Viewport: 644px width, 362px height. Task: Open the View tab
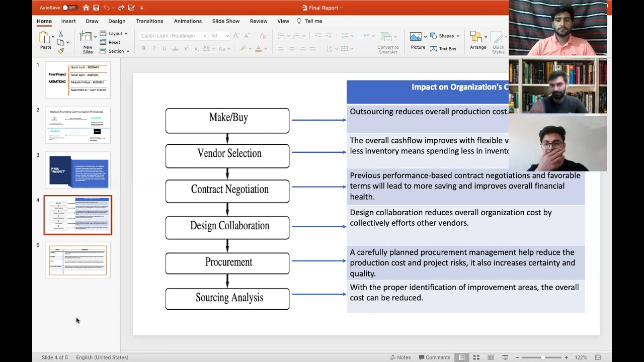click(283, 21)
